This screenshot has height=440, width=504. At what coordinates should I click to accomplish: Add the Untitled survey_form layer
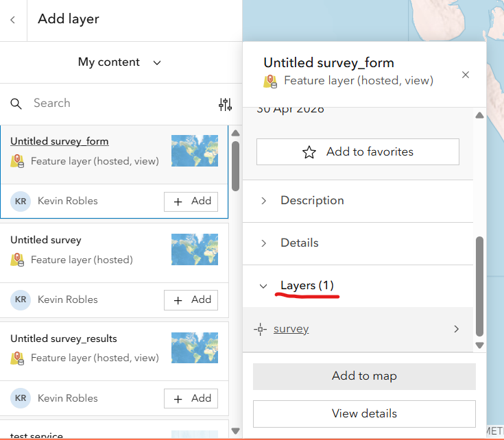click(191, 201)
